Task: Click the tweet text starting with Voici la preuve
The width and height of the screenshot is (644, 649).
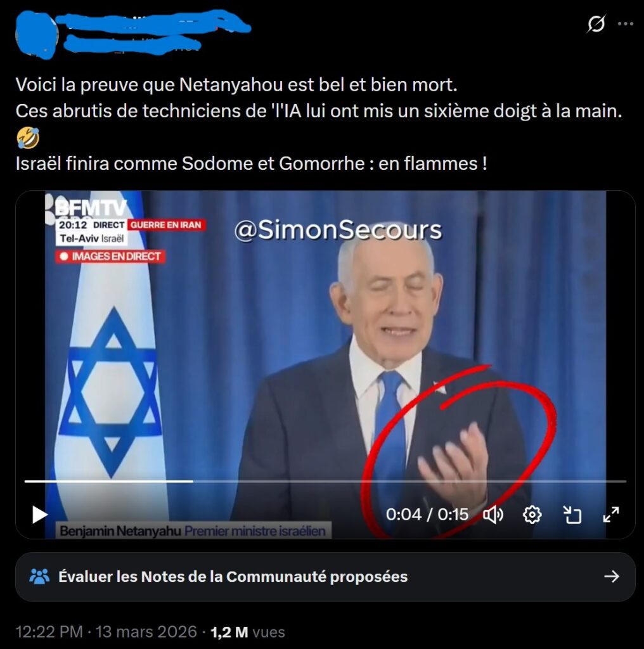Action: (x=319, y=124)
